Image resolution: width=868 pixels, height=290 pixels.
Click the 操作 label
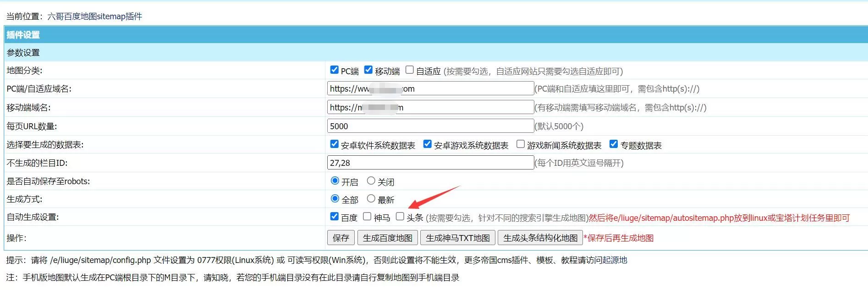click(16, 238)
